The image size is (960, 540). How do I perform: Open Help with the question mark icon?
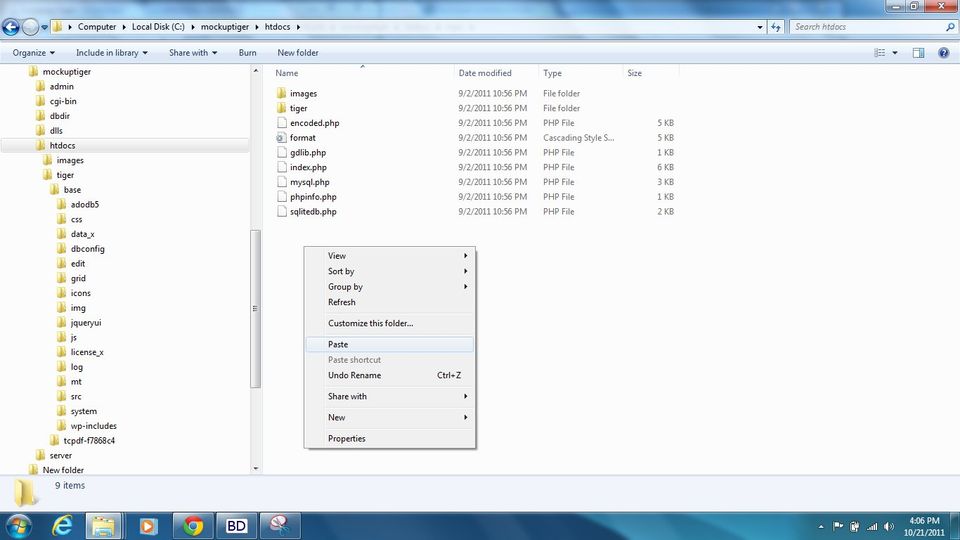click(x=943, y=53)
